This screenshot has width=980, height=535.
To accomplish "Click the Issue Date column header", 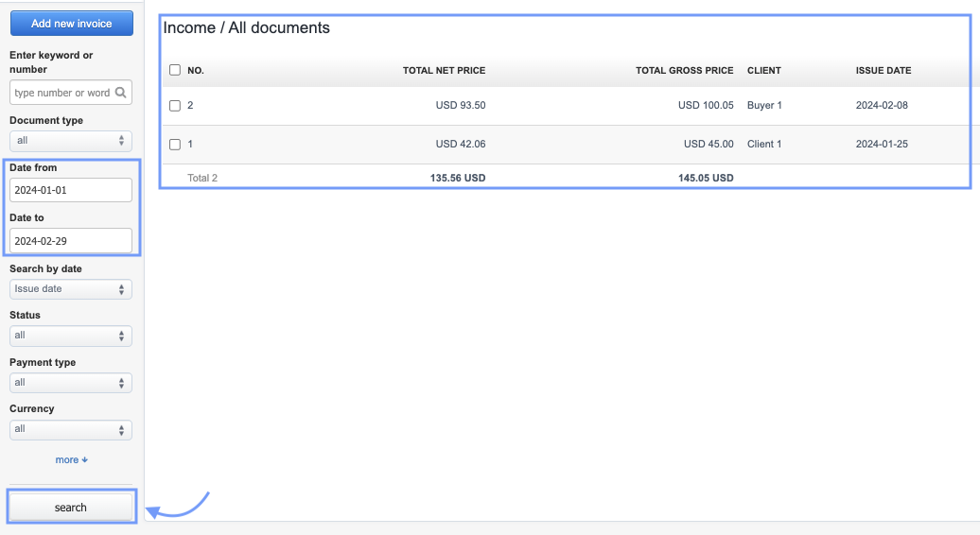I will point(884,71).
